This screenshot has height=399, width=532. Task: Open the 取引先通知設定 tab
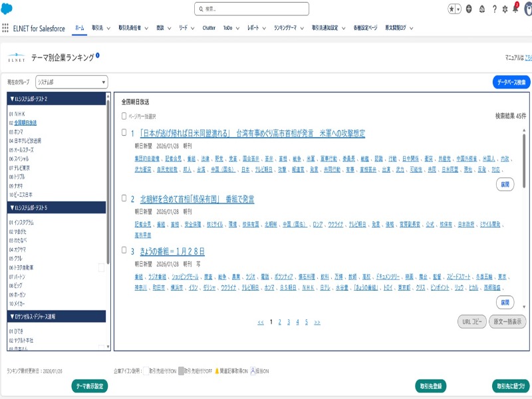[325, 28]
